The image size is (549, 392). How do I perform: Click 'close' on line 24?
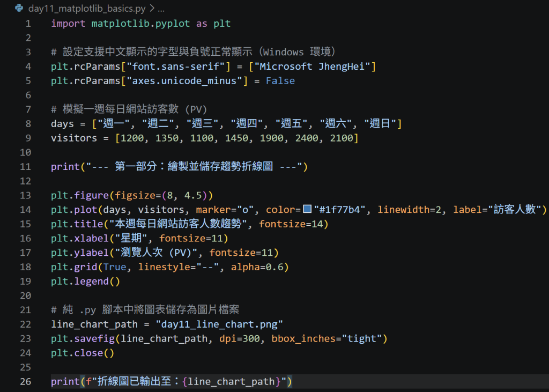click(x=89, y=353)
